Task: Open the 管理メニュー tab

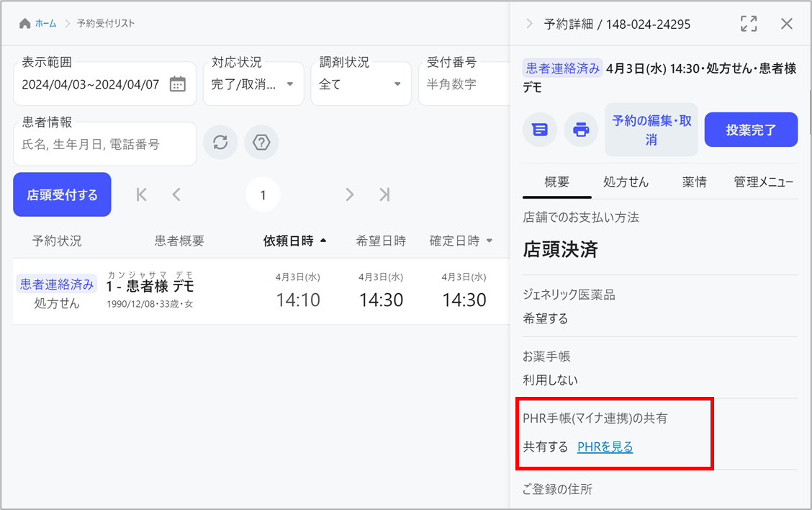Action: click(763, 182)
